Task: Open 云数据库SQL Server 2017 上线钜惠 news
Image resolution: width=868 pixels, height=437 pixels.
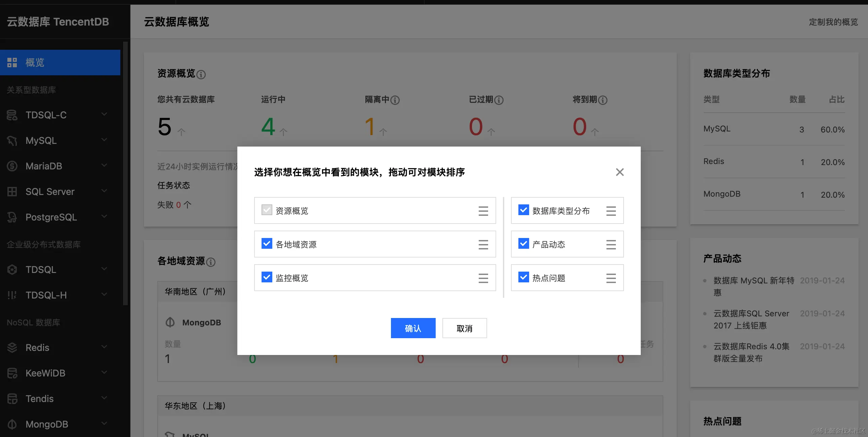Action: pyautogui.click(x=751, y=319)
